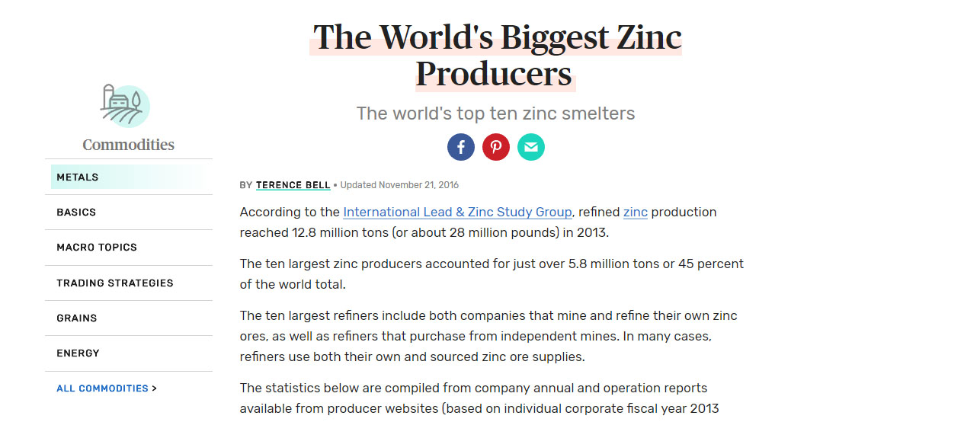The image size is (980, 422).
Task: Open the Basics sidebar item
Action: (x=76, y=213)
